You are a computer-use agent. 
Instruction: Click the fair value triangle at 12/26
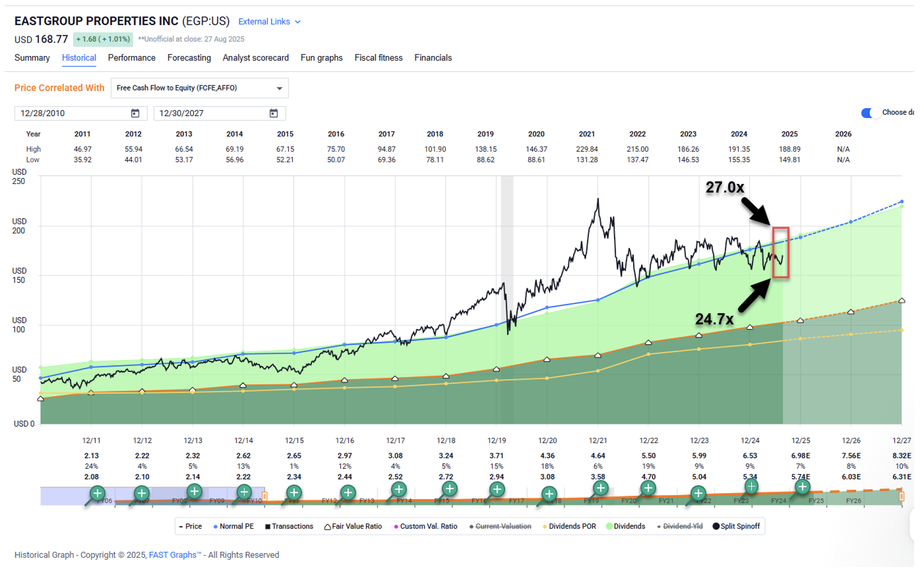click(851, 312)
